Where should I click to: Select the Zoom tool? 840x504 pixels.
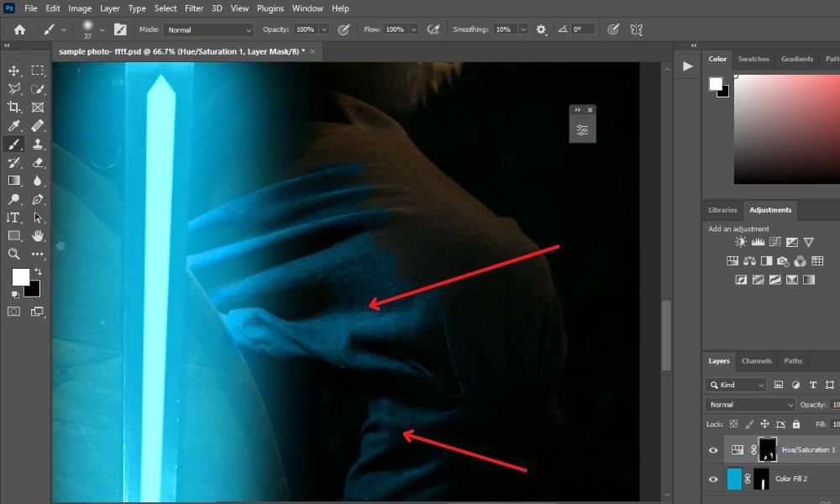[14, 254]
